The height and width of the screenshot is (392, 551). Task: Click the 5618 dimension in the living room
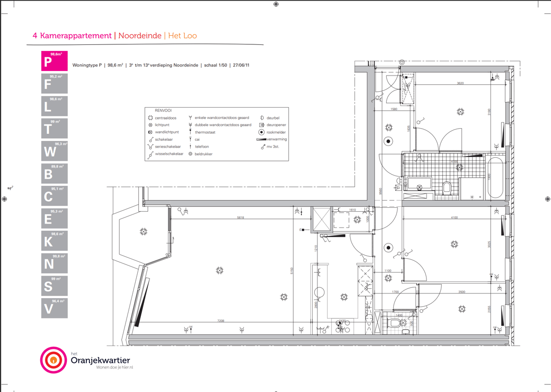tap(240, 217)
